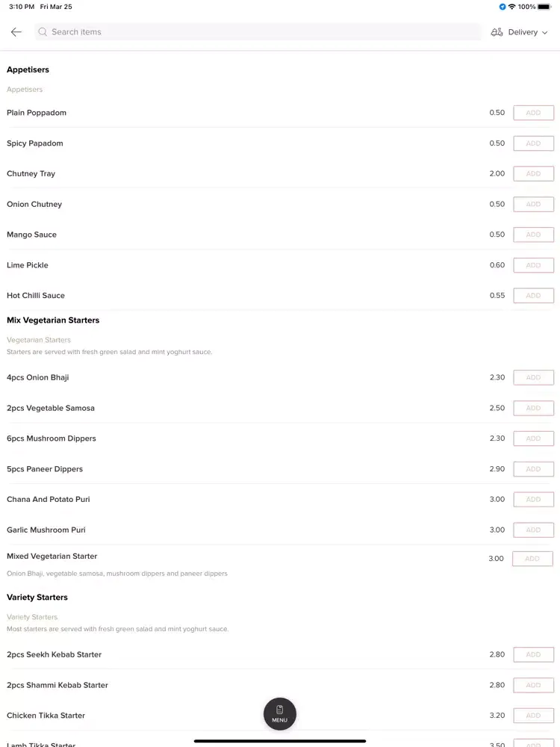The image size is (560, 747).
Task: Tap the battery status icon
Action: tap(544, 7)
